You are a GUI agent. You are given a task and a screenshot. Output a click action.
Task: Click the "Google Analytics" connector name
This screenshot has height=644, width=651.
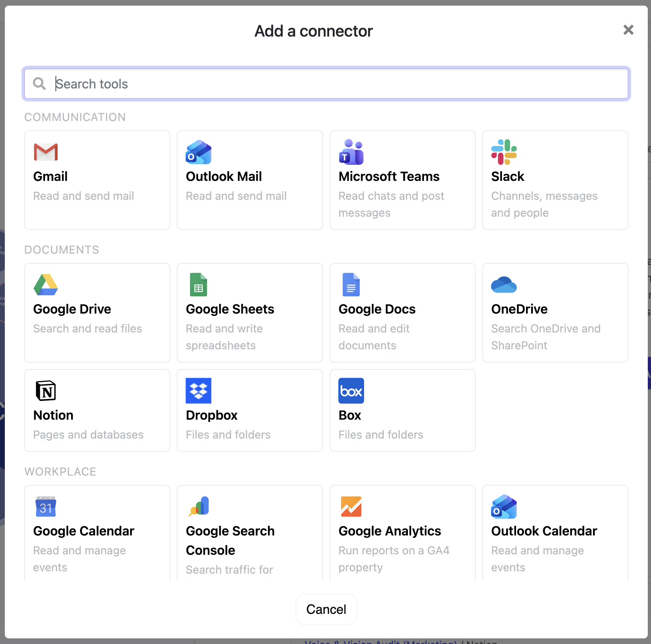pos(390,531)
